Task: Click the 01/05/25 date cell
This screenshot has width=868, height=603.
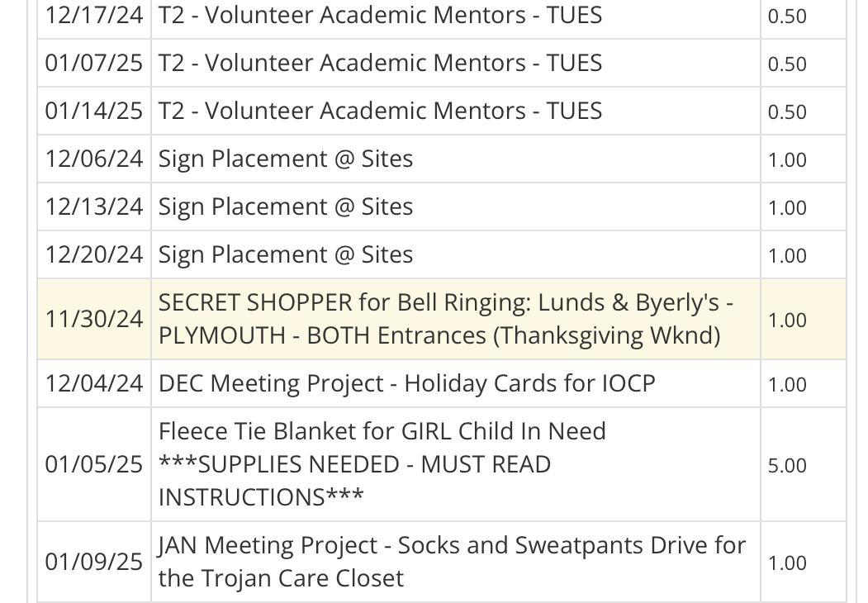Action: (93, 465)
